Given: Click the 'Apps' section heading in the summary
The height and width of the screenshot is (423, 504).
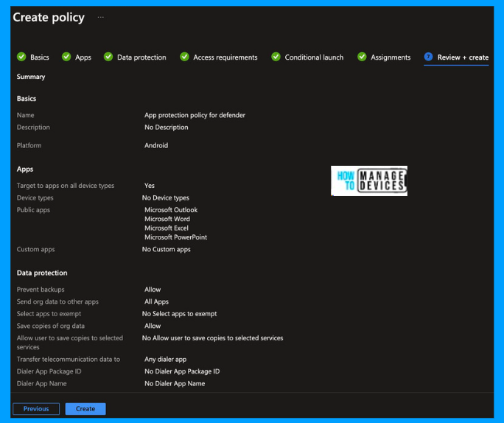Looking at the screenshot, I should [x=25, y=169].
